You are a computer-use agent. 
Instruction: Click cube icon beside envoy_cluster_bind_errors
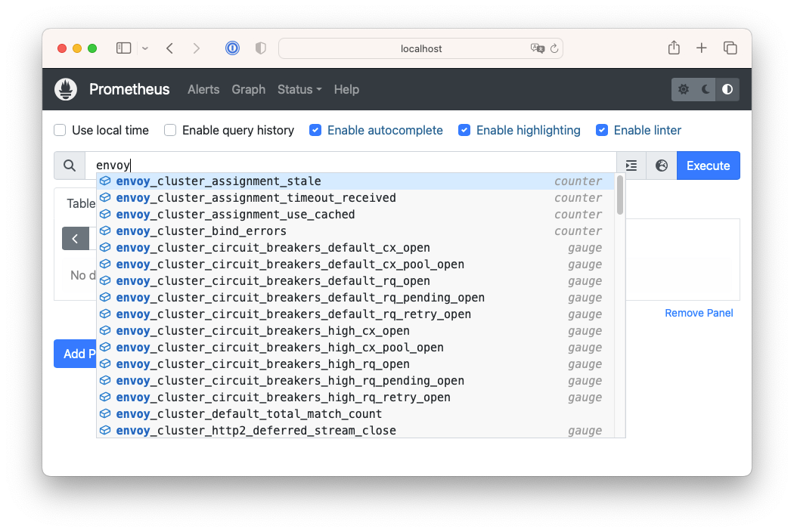click(x=105, y=230)
